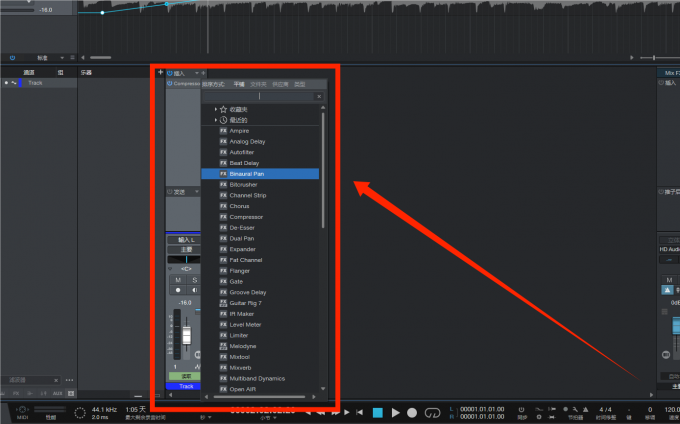Toggle input monitoring on Track channel
680x424 pixels.
(x=194, y=290)
